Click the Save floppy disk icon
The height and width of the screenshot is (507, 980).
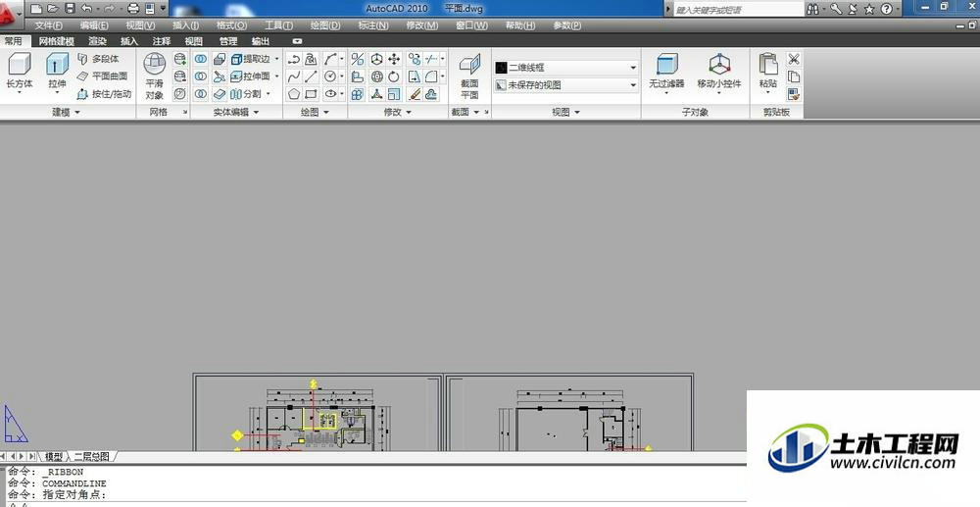click(x=70, y=9)
